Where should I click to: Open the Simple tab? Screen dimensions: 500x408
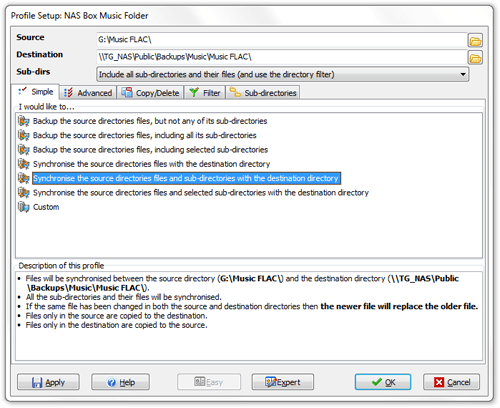(36, 92)
